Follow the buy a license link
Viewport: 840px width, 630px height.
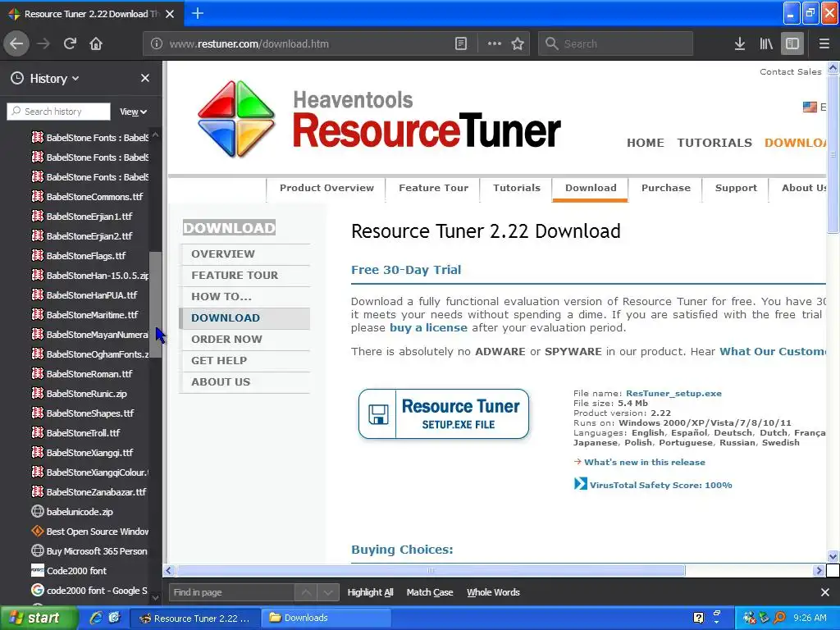[428, 327]
